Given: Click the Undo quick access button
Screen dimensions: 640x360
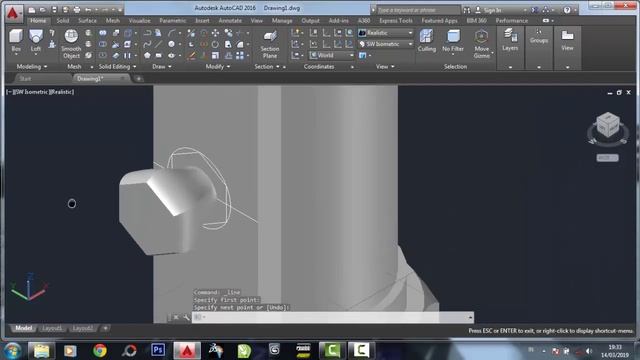Looking at the screenshot, I should tap(87, 10).
